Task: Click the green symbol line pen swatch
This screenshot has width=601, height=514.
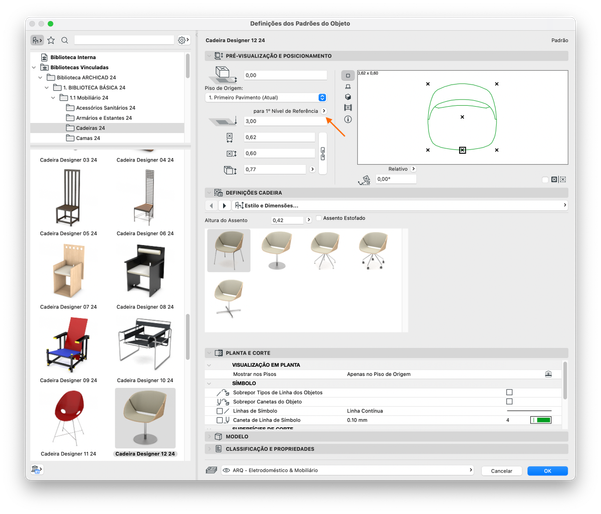Action: pyautogui.click(x=544, y=420)
